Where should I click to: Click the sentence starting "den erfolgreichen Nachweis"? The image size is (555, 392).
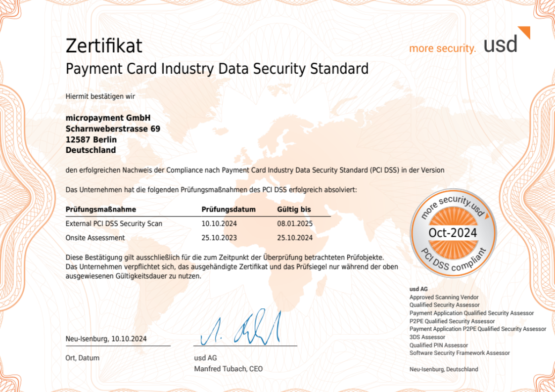click(x=255, y=170)
